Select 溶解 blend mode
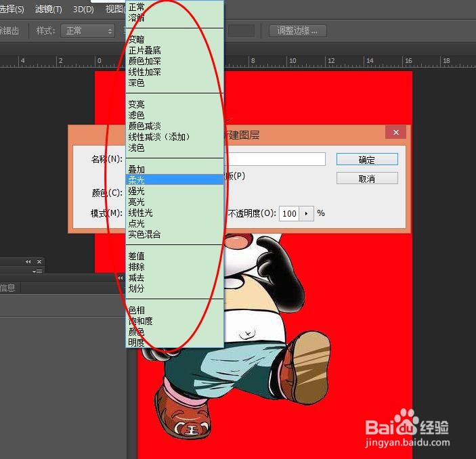Image resolution: width=476 pixels, height=459 pixels. 175,18
